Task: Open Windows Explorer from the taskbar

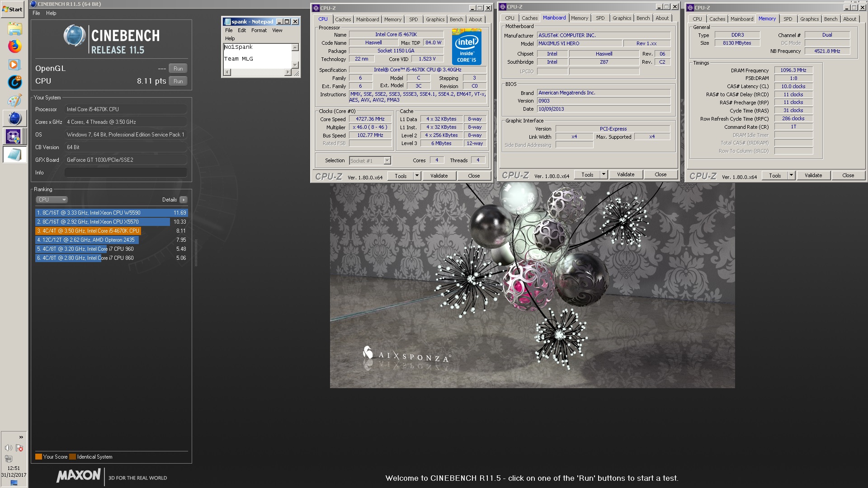Action: pyautogui.click(x=14, y=29)
